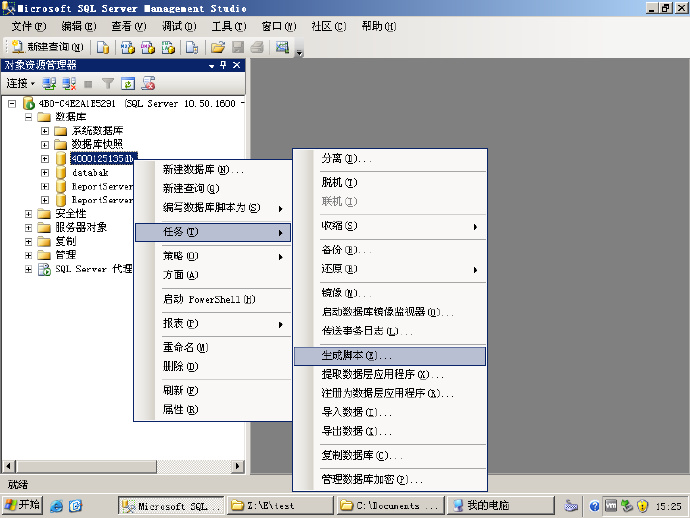Switch to Z:\E\test taskbar window
The image size is (690, 518).
[x=280, y=506]
